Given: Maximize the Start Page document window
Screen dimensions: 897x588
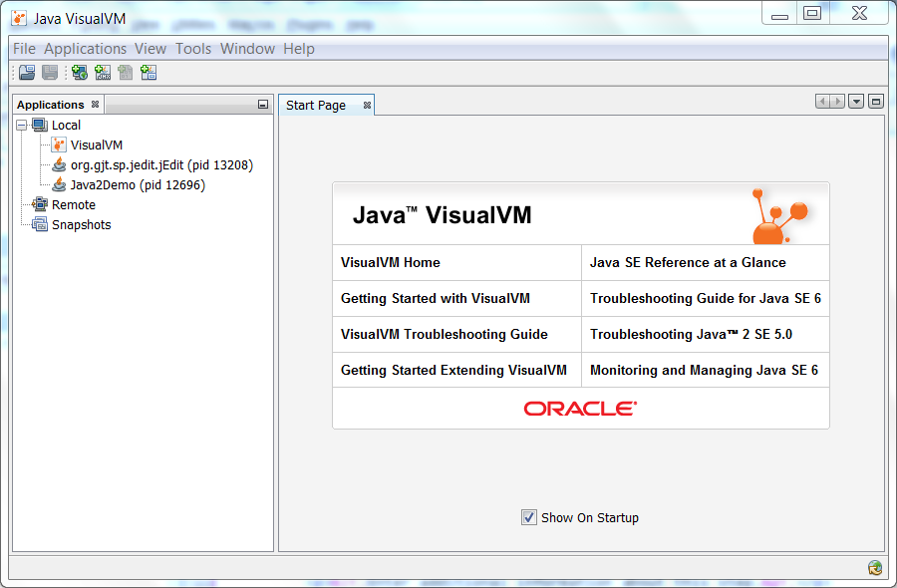Looking at the screenshot, I should point(876,102).
